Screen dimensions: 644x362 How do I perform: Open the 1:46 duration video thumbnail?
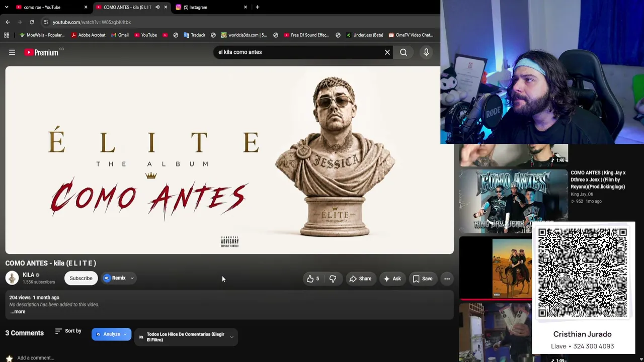click(513, 155)
